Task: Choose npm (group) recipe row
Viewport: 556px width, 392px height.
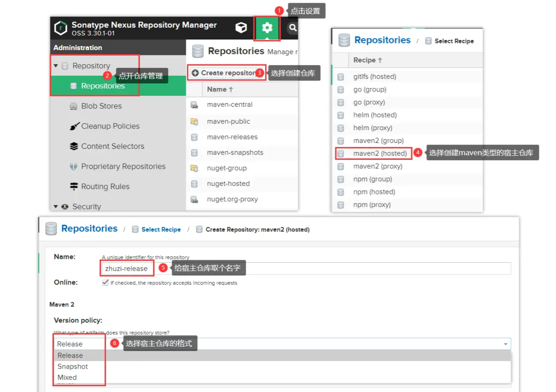Action: [x=407, y=179]
